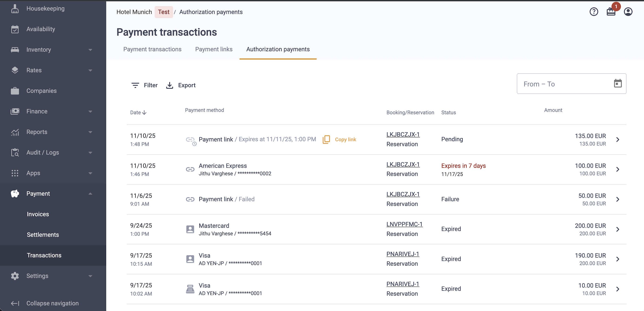The height and width of the screenshot is (311, 644).
Task: Click the Audit / Logs clipboard icon
Action: tap(15, 152)
